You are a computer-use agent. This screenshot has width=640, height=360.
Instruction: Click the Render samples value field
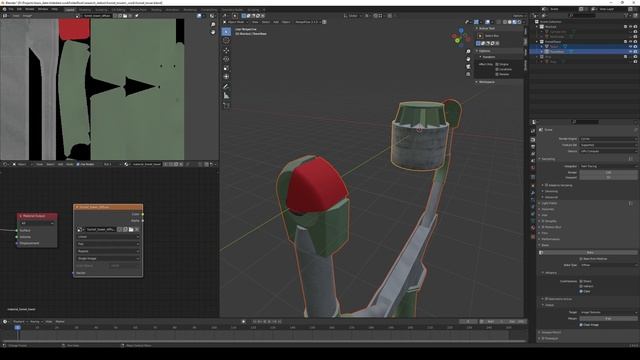click(x=608, y=172)
